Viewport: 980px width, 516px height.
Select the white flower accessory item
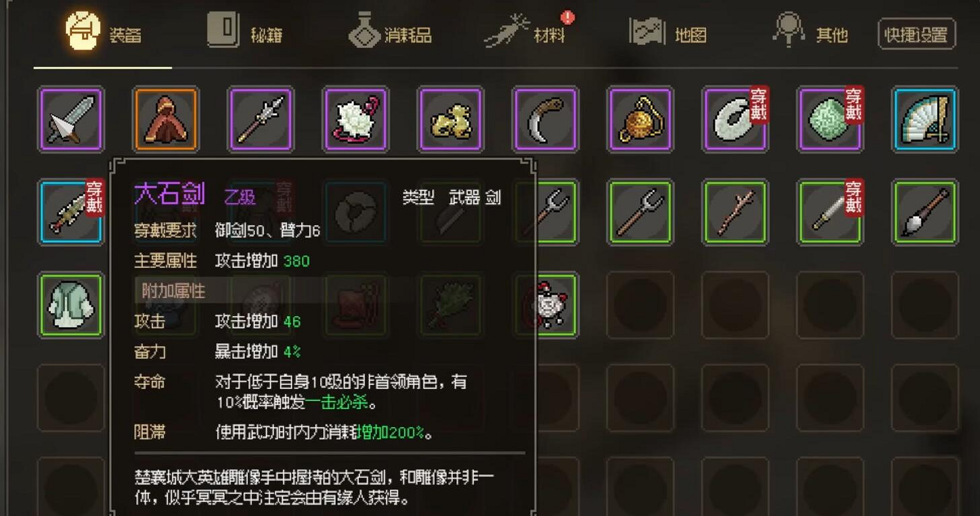tap(356, 119)
